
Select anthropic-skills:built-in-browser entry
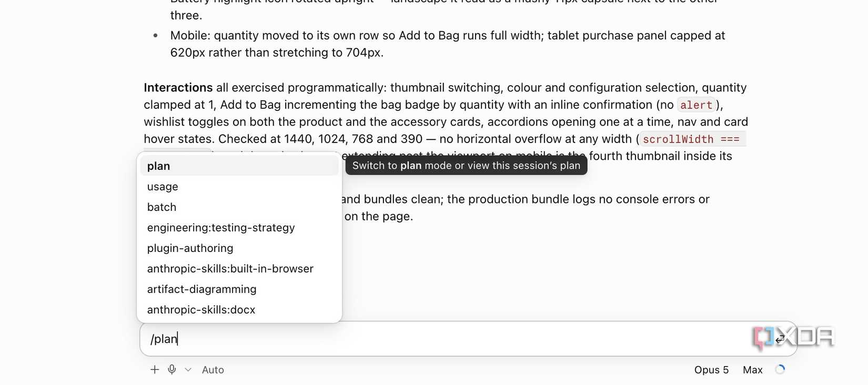pyautogui.click(x=239, y=269)
